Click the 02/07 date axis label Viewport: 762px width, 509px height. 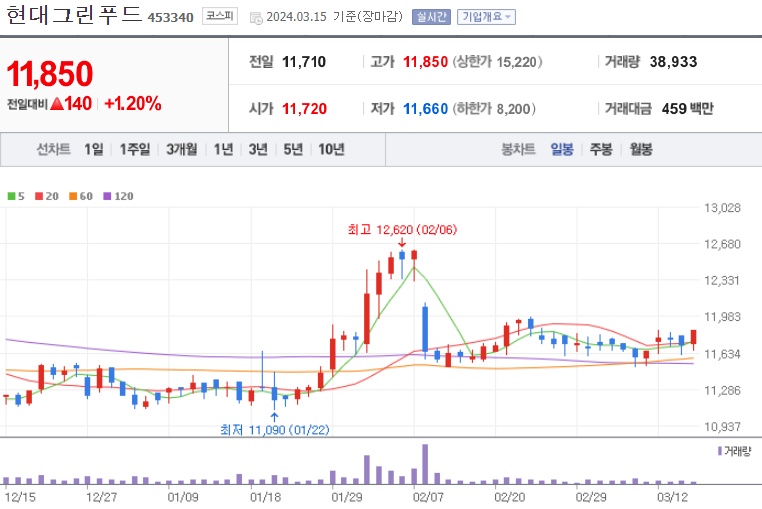(428, 497)
